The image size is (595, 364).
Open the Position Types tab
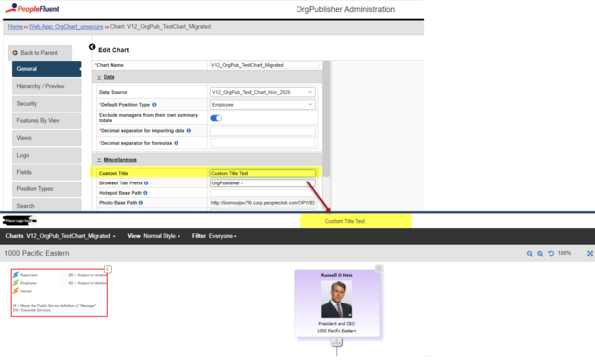[x=47, y=189]
